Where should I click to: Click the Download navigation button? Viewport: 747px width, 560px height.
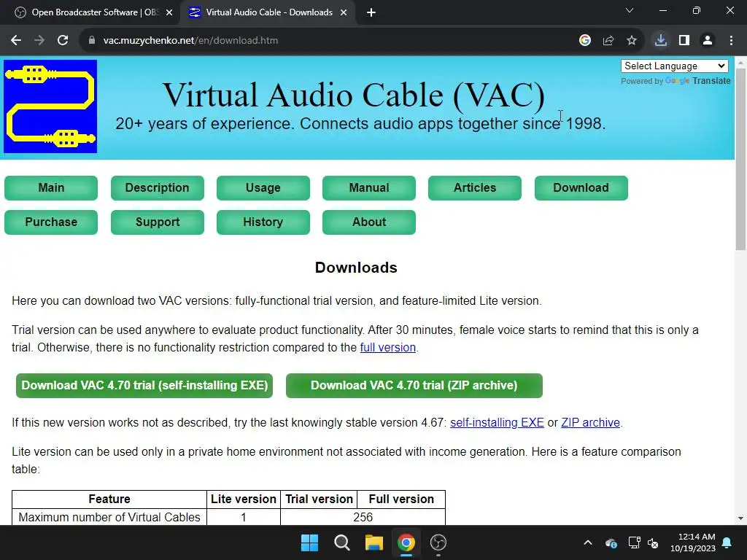coord(581,187)
